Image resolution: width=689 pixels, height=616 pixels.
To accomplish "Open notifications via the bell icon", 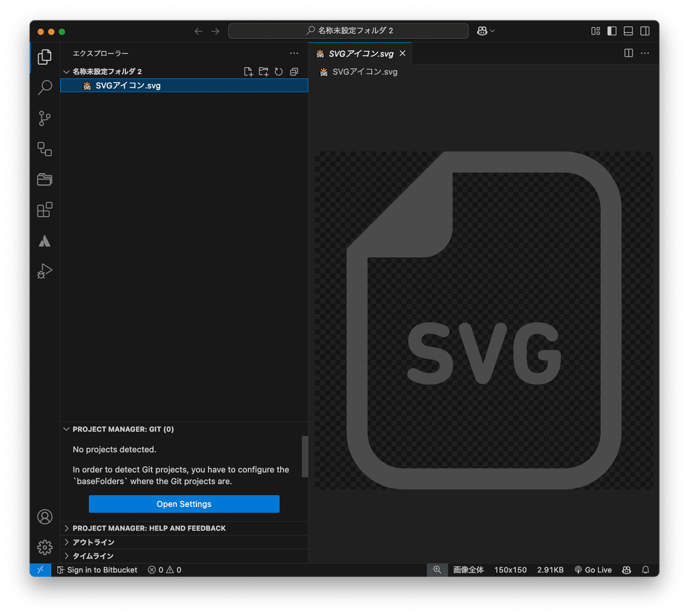I will point(645,569).
